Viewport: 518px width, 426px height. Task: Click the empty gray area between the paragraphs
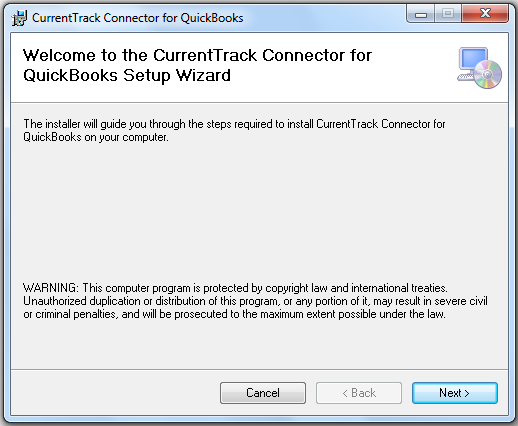[x=259, y=213]
